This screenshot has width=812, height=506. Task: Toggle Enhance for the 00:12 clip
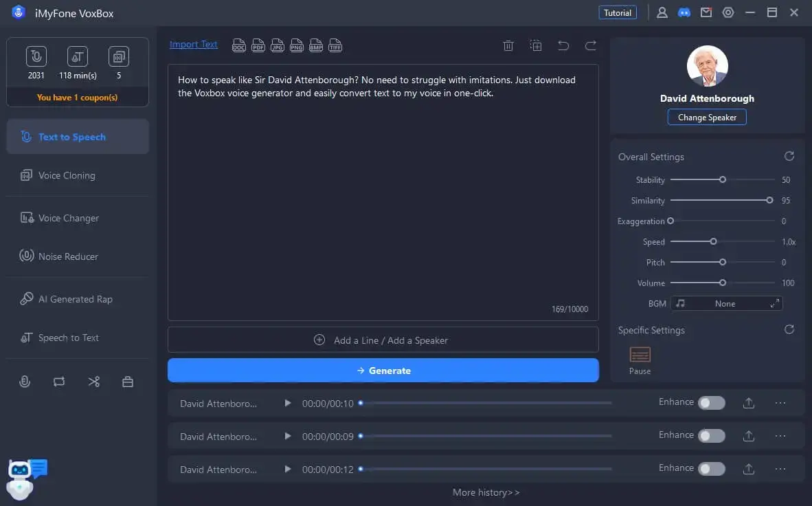[712, 469]
